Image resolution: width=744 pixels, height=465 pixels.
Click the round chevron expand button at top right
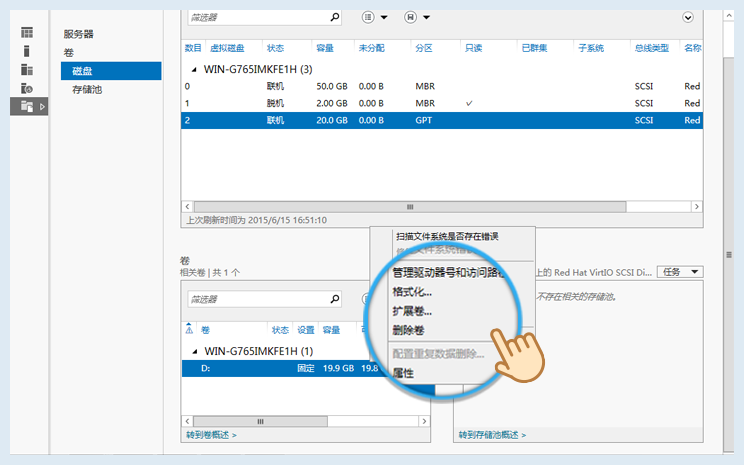[687, 17]
